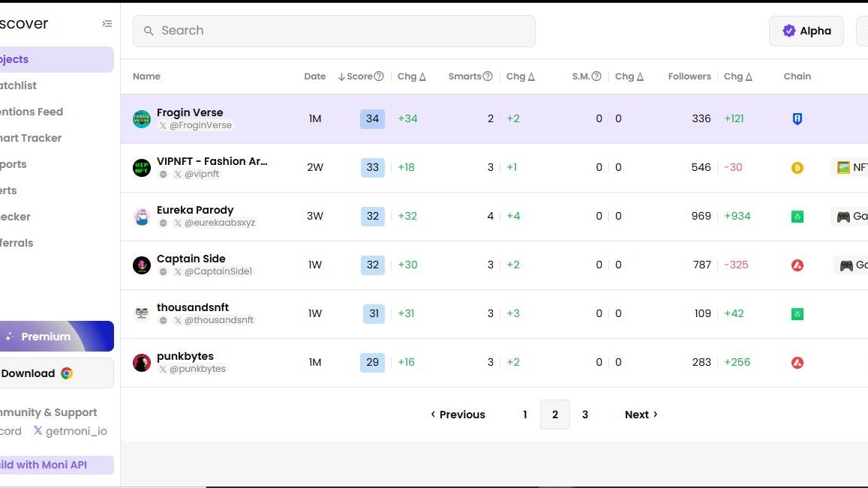Sort by the Followers column header

[x=689, y=76]
